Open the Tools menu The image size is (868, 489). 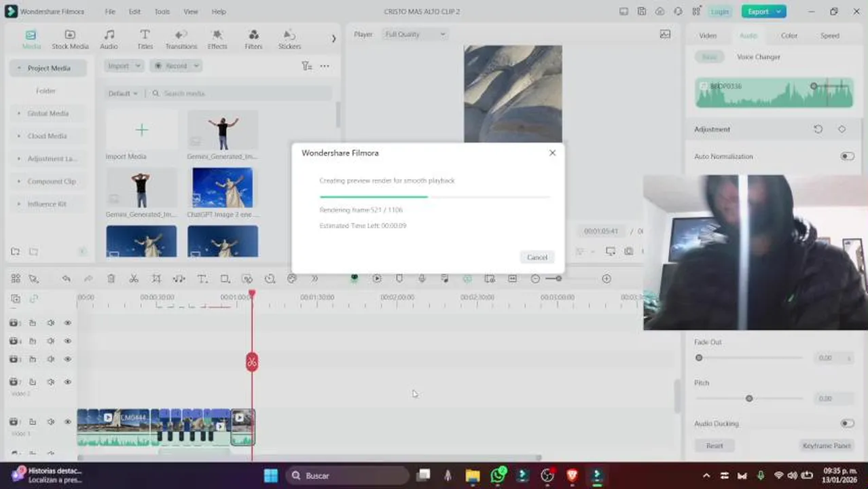tap(162, 12)
